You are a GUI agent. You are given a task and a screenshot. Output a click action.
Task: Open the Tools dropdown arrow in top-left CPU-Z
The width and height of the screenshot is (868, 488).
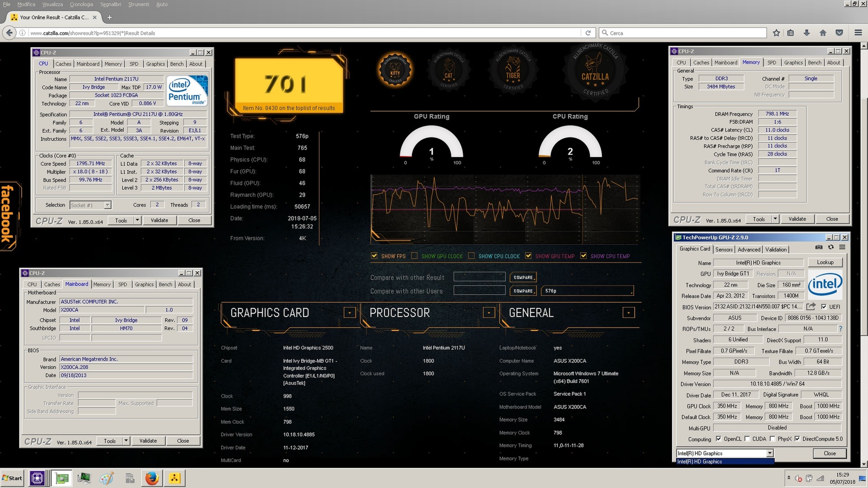point(137,221)
